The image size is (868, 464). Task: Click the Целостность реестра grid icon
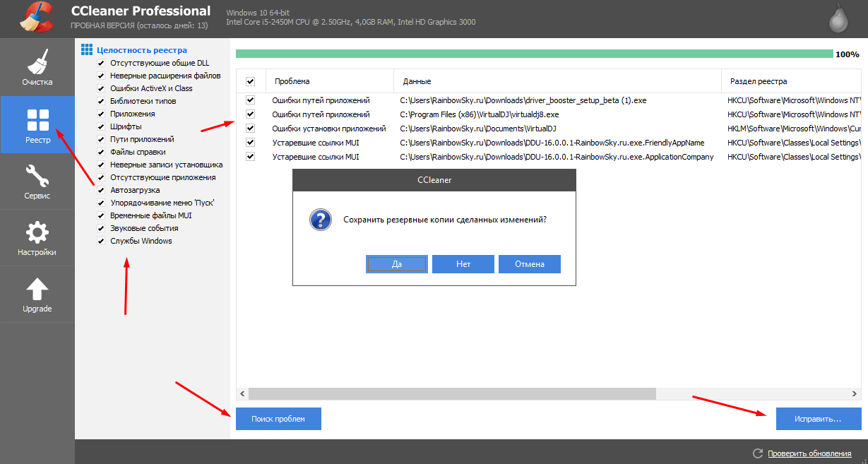tap(87, 49)
